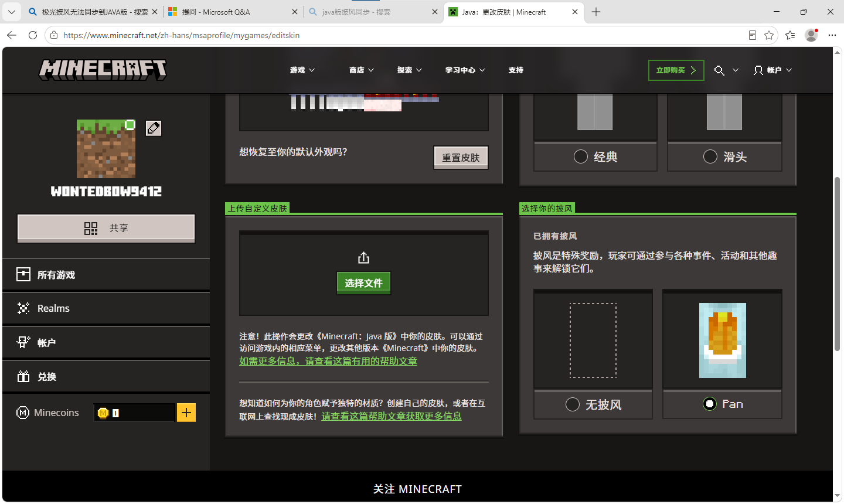Open 如需更多信息 help article link
Viewport: 844px width, 504px height.
pos(328,361)
